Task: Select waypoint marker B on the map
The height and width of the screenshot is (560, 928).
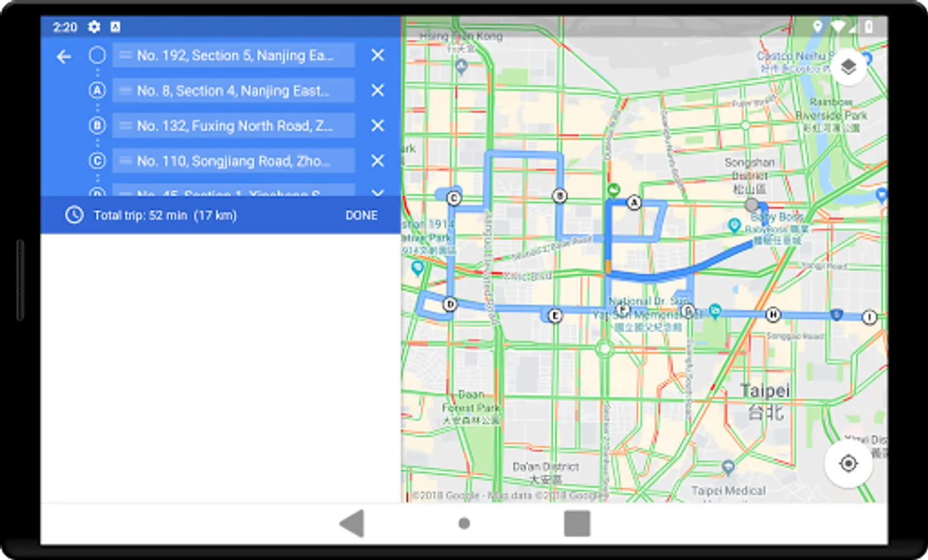Action: point(560,196)
